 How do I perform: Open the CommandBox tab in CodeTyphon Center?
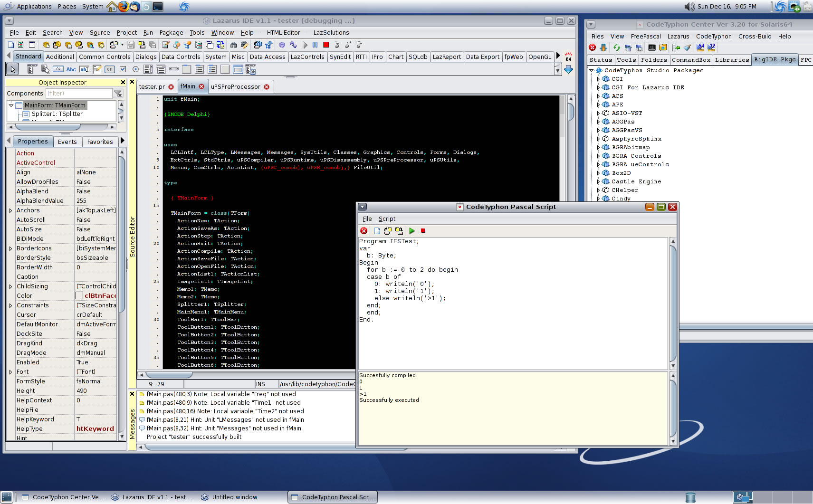pos(691,60)
